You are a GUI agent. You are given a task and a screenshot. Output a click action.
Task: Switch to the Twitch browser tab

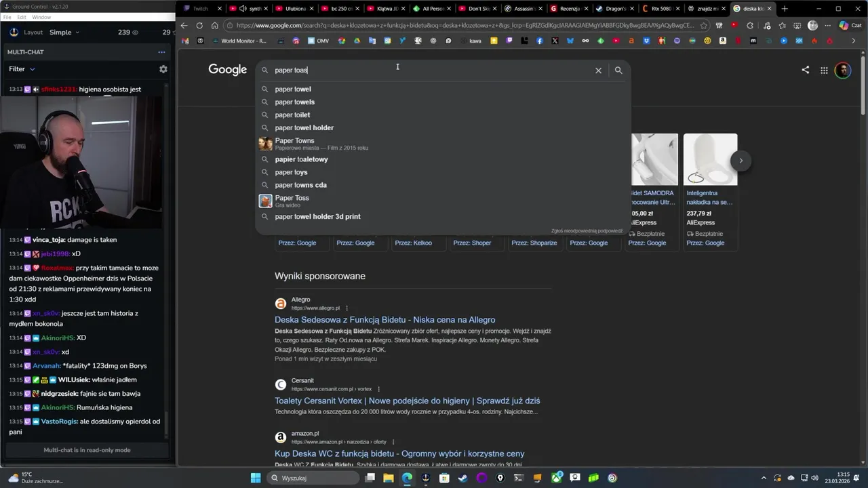point(200,9)
